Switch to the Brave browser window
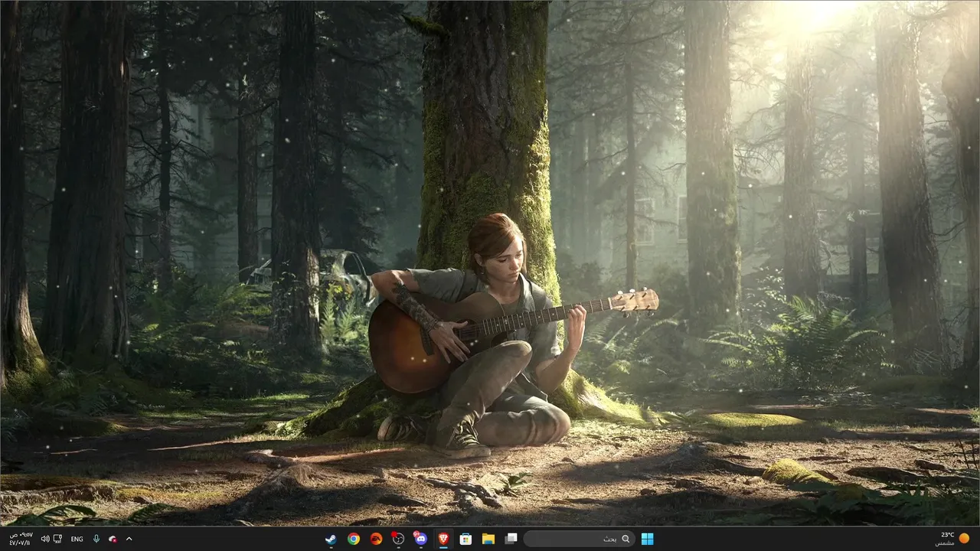This screenshot has height=551, width=980. click(x=443, y=539)
